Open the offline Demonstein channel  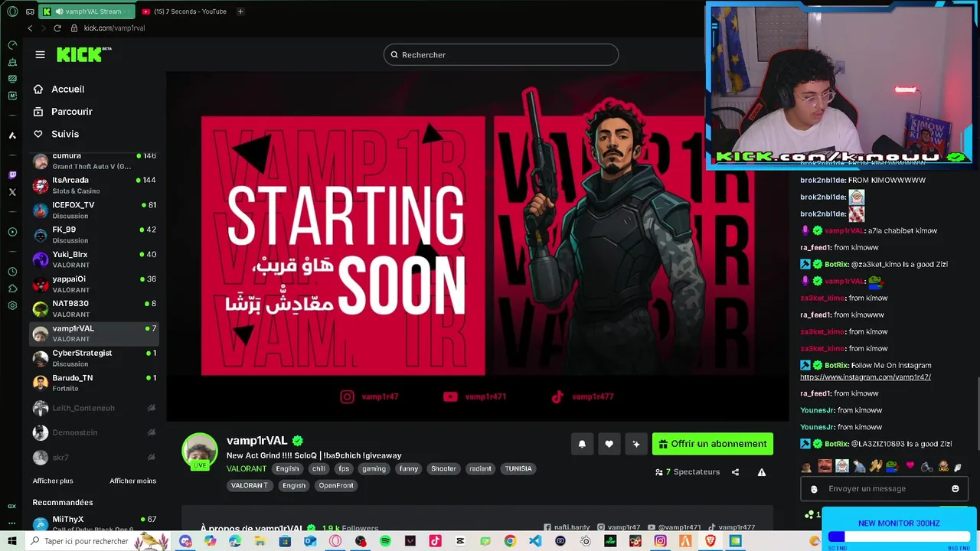coord(94,432)
